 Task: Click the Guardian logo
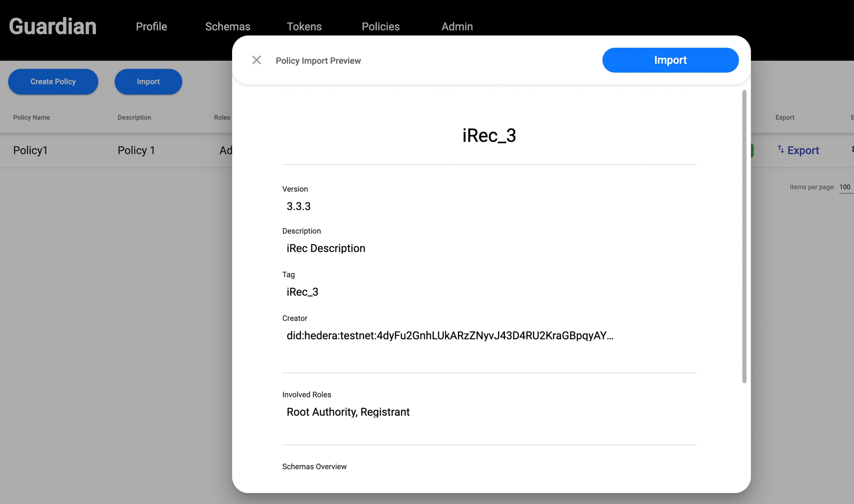(x=53, y=26)
